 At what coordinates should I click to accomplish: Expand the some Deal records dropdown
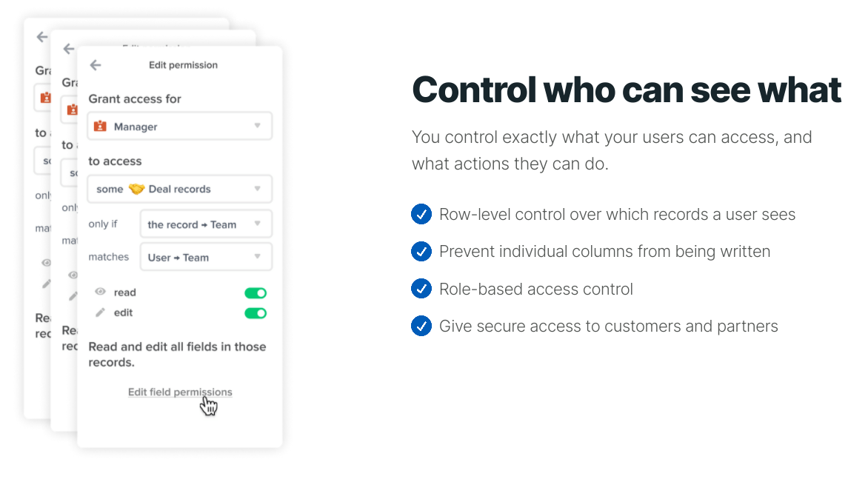pos(179,190)
